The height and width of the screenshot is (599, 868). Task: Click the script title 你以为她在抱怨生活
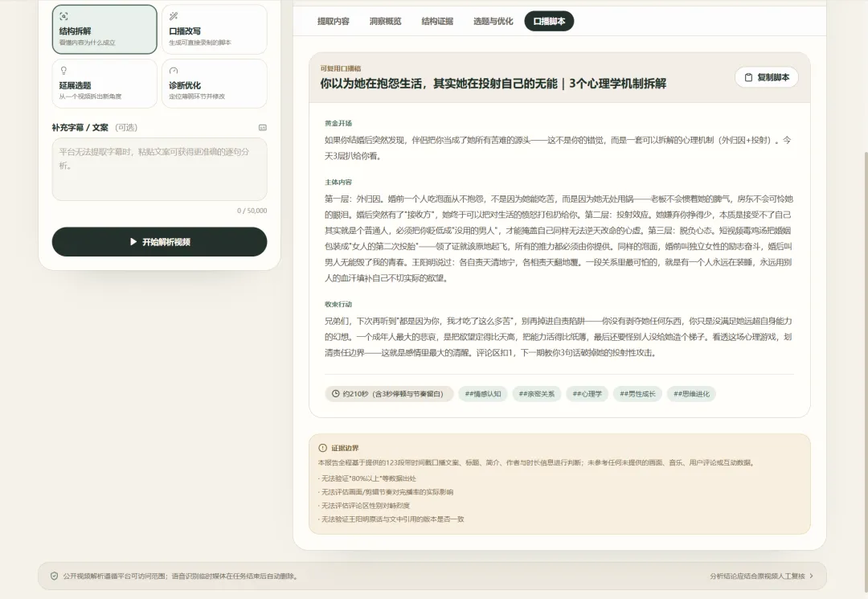click(493, 84)
